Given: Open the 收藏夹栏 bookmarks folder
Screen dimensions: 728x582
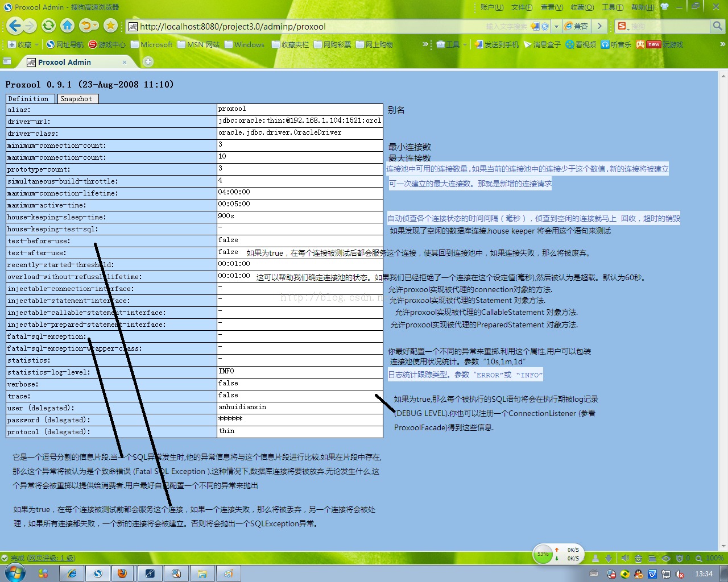Looking at the screenshot, I should 290,44.
